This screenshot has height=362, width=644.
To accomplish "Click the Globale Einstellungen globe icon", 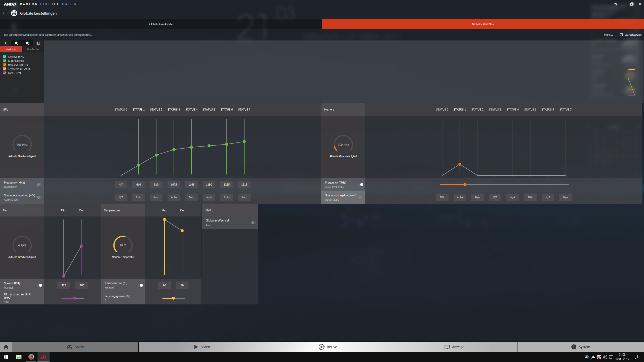I will 14,13.
